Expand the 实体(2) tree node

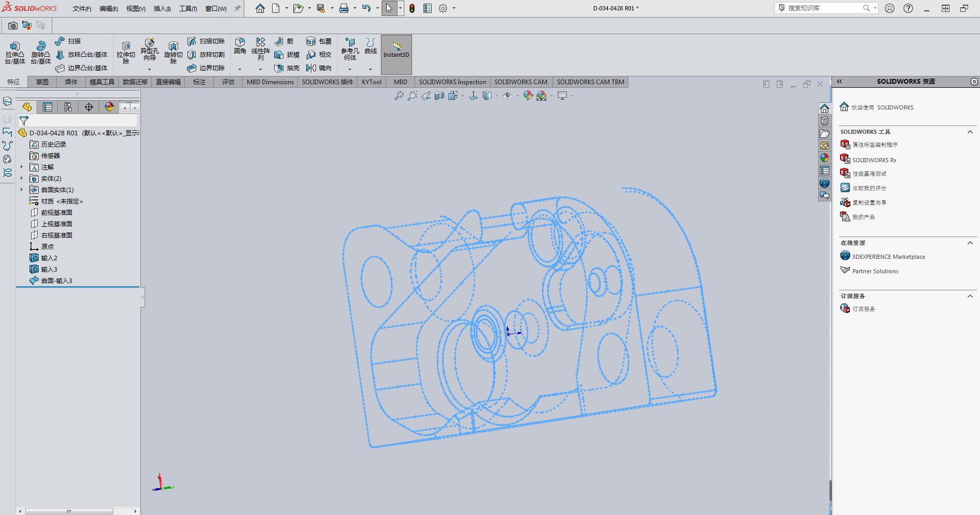click(22, 178)
